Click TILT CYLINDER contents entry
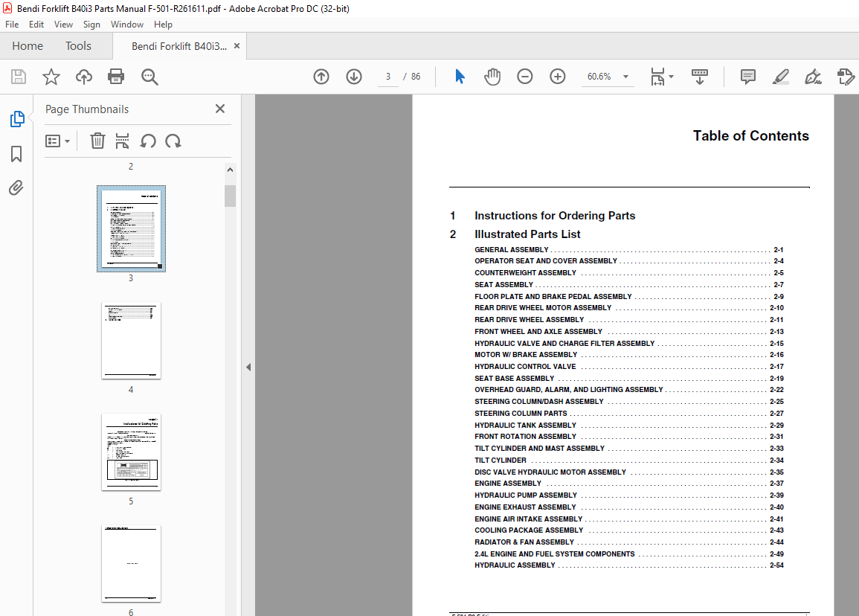The height and width of the screenshot is (616, 859). pos(629,461)
